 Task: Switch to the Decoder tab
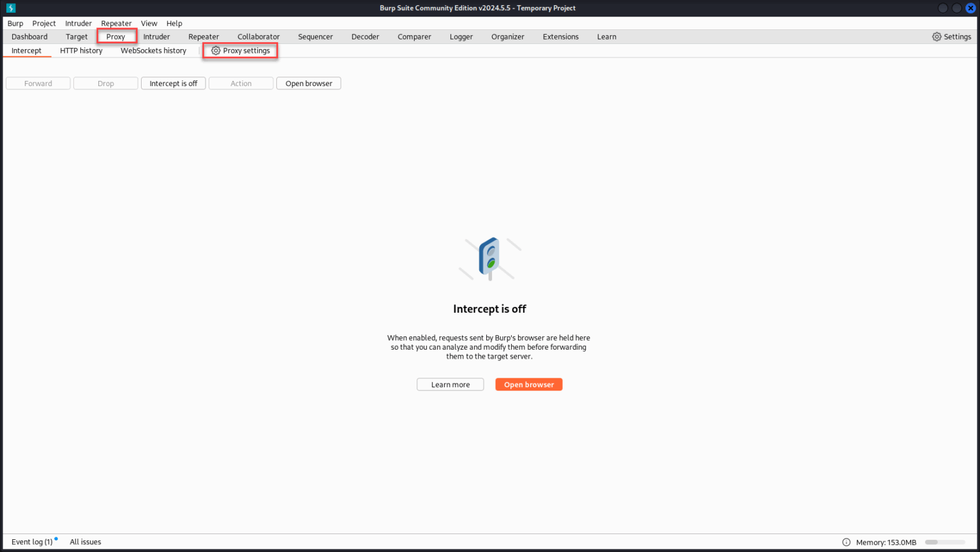tap(365, 36)
